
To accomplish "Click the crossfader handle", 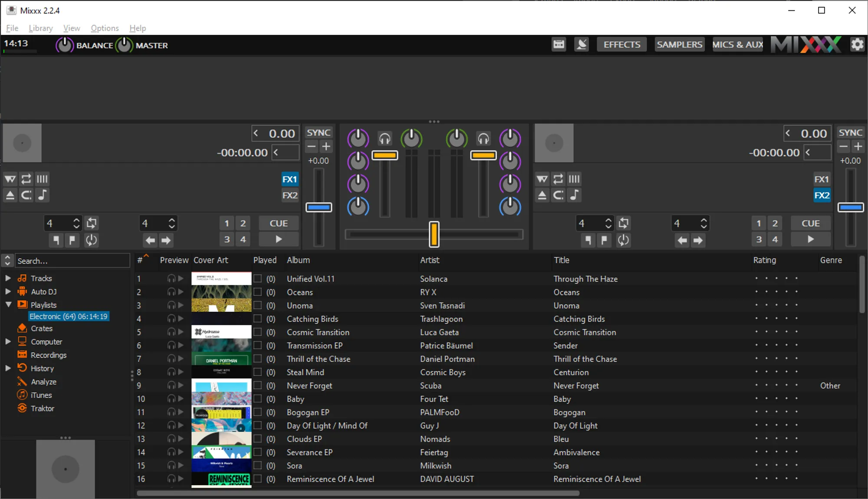I will point(434,235).
